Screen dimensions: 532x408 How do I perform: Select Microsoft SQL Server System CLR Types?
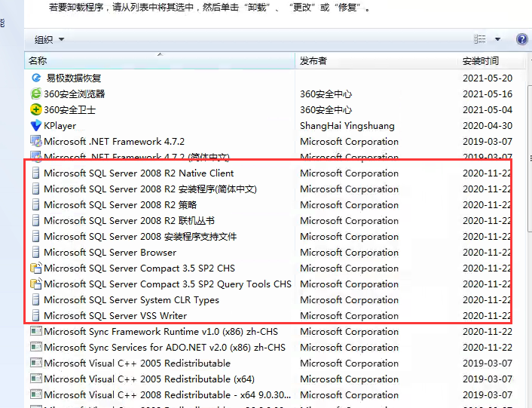click(x=132, y=299)
